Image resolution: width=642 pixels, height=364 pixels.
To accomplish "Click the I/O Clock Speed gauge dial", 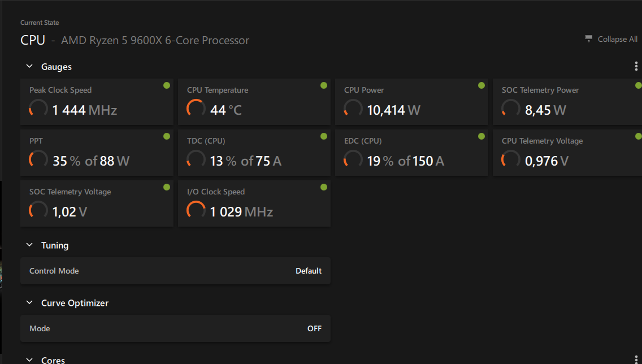I will 196,210.
